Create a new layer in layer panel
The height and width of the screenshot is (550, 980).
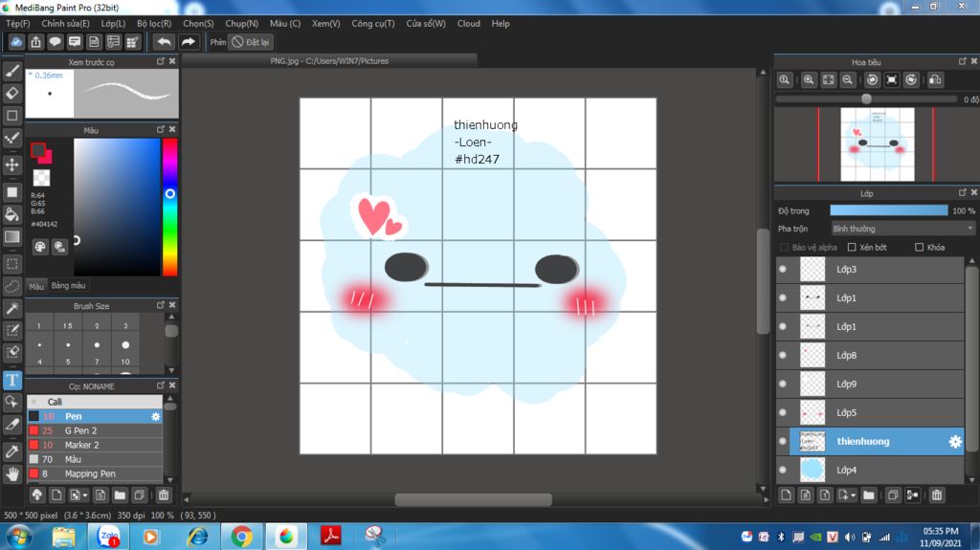(x=787, y=495)
